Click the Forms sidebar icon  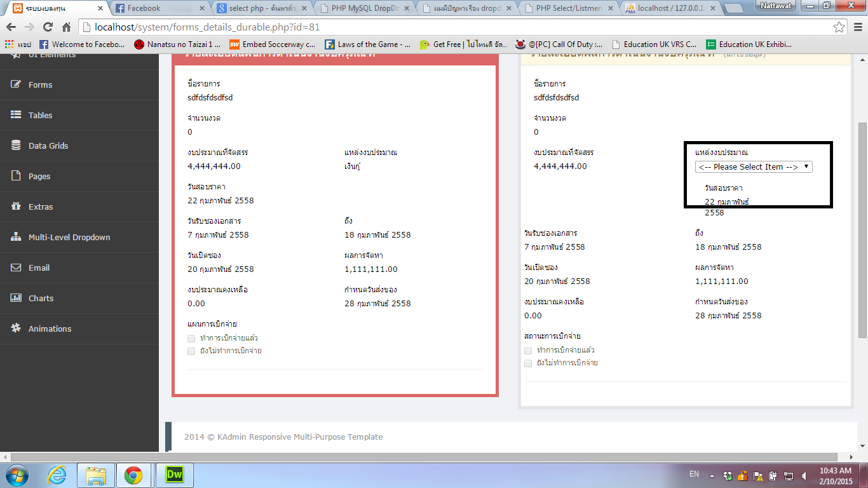(x=16, y=85)
